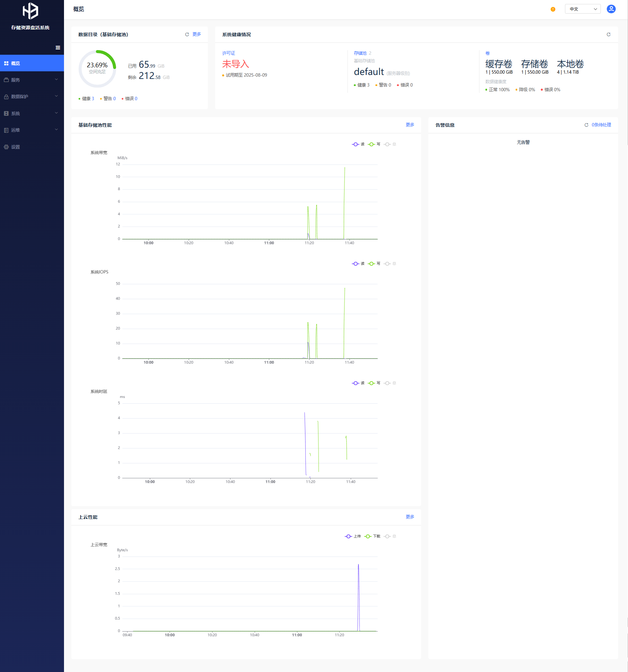Expand the 运维 menu chevron

[56, 129]
